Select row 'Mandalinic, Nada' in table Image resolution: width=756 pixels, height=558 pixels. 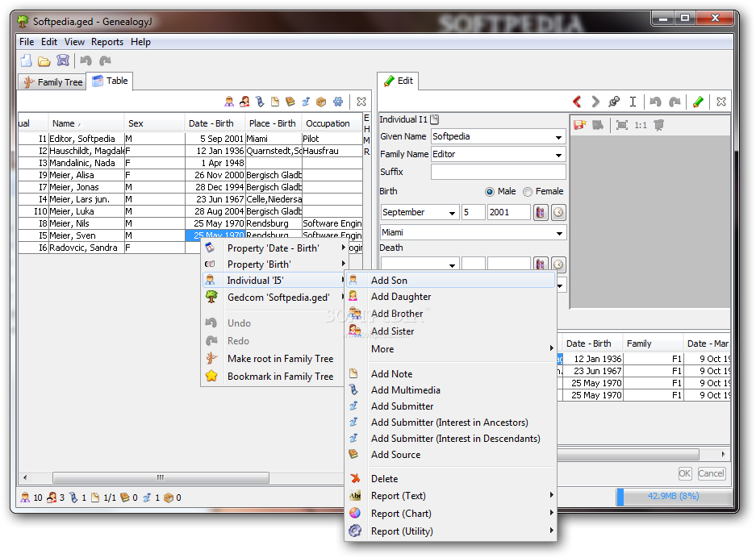click(190, 163)
